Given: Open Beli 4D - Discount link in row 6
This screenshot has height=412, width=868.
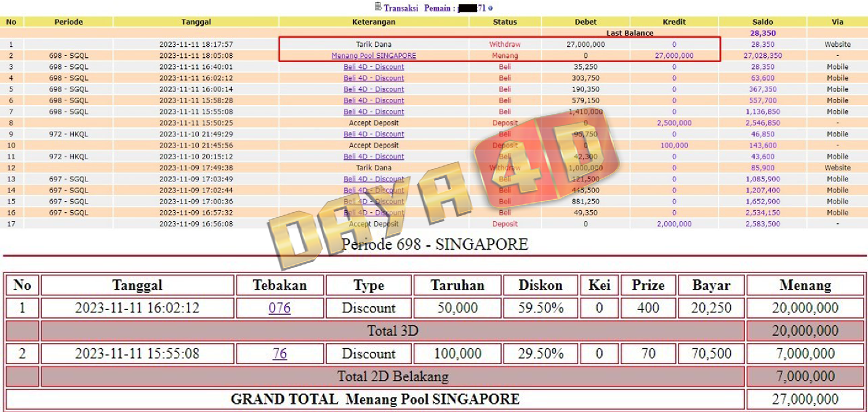Looking at the screenshot, I should (x=374, y=101).
